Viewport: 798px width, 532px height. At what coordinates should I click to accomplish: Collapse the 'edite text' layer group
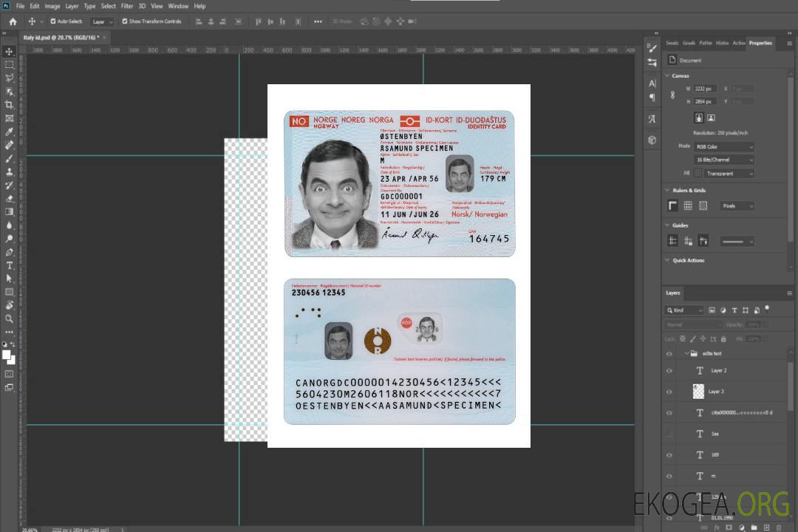pos(686,354)
